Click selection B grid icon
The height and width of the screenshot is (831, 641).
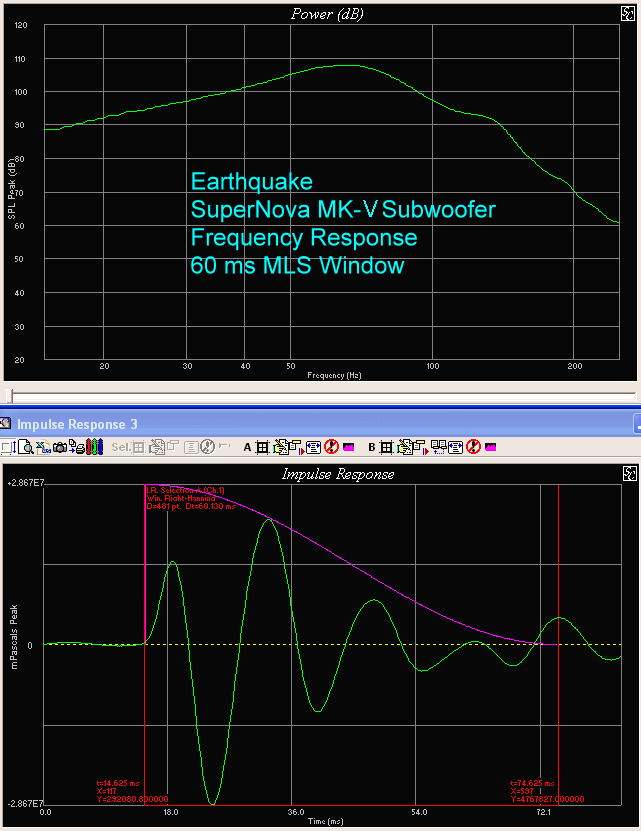387,448
